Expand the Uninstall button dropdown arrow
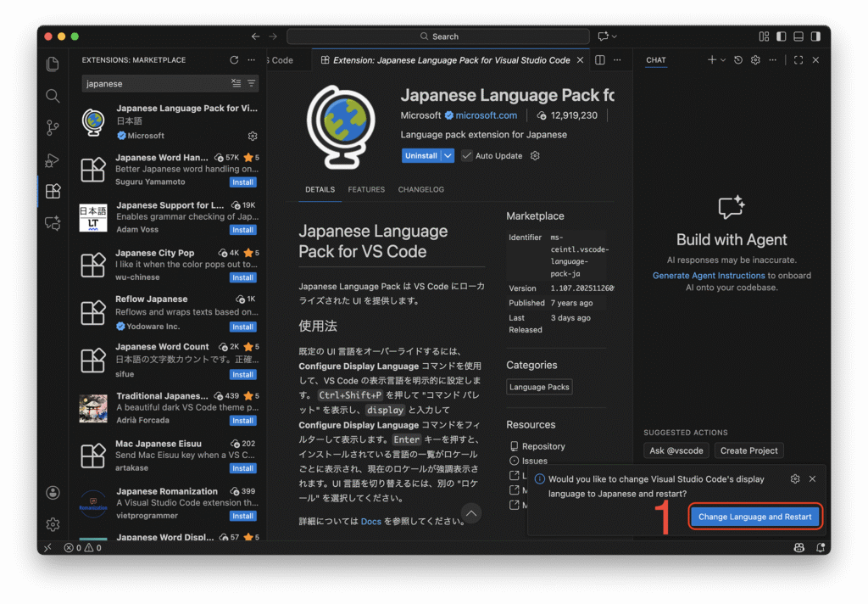Image resolution: width=868 pixels, height=604 pixels. point(448,156)
